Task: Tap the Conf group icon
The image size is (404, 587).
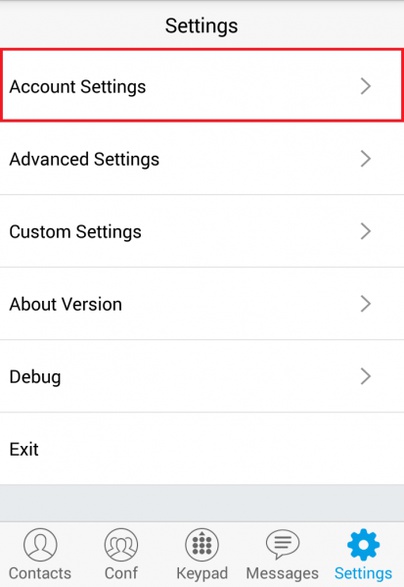Action: 121,545
